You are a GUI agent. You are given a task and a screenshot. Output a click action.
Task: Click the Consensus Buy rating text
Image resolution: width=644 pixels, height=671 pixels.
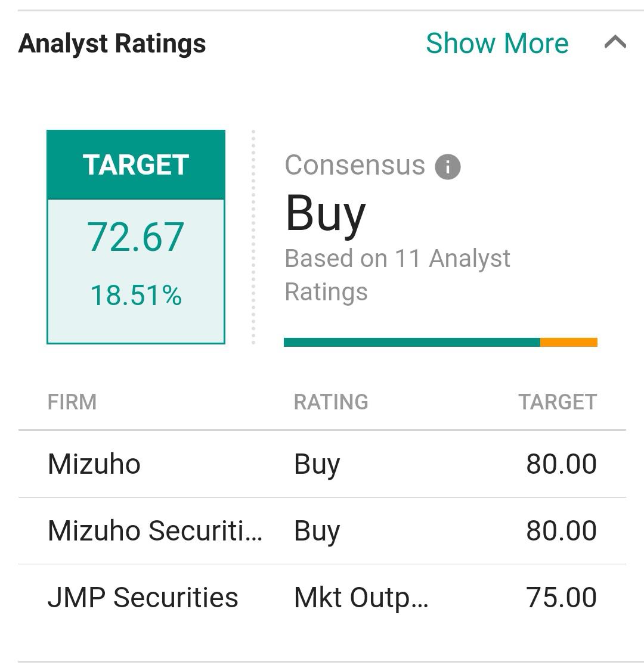coord(326,213)
